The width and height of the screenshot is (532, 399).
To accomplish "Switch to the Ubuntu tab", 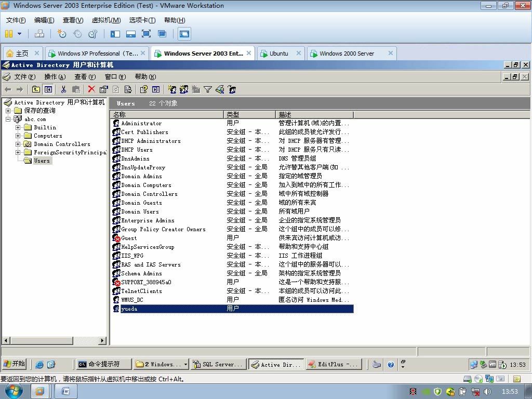I will coord(279,54).
